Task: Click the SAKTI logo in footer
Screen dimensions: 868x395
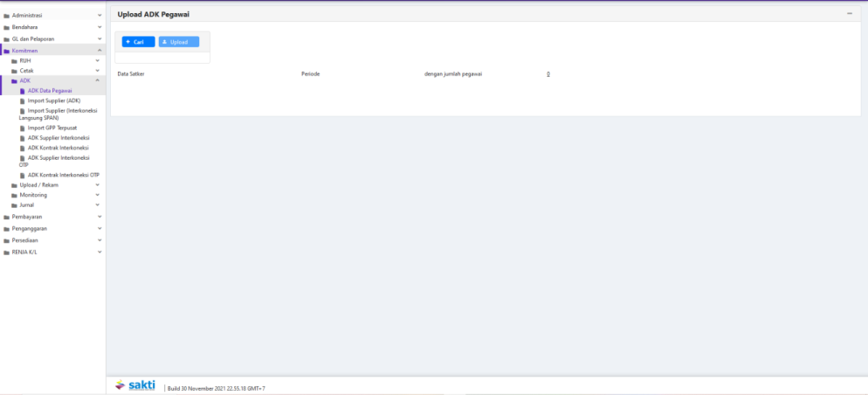Action: pyautogui.click(x=135, y=385)
